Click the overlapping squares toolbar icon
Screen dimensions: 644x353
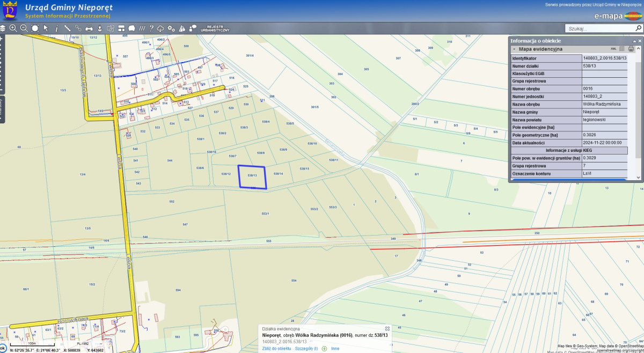click(111, 28)
